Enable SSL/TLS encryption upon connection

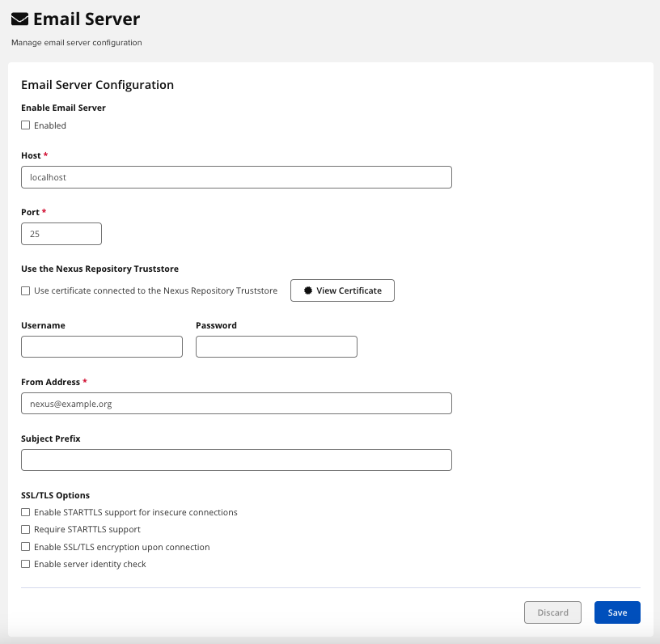tap(26, 547)
